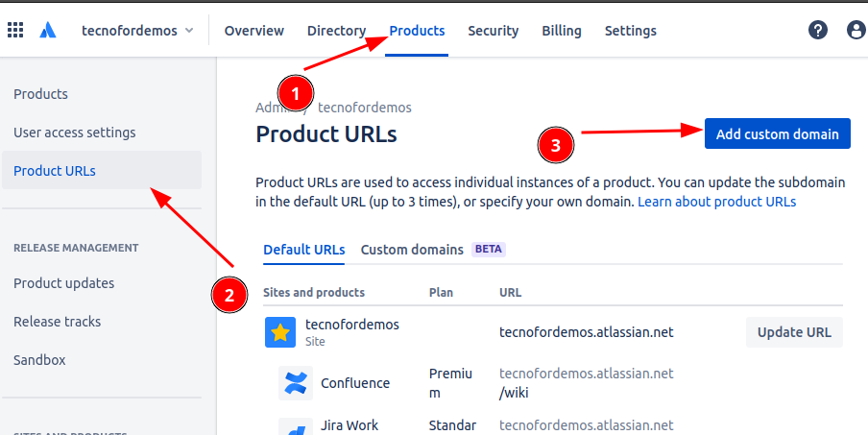The height and width of the screenshot is (435, 868).
Task: Click the Jira Work Management icon
Action: (294, 427)
